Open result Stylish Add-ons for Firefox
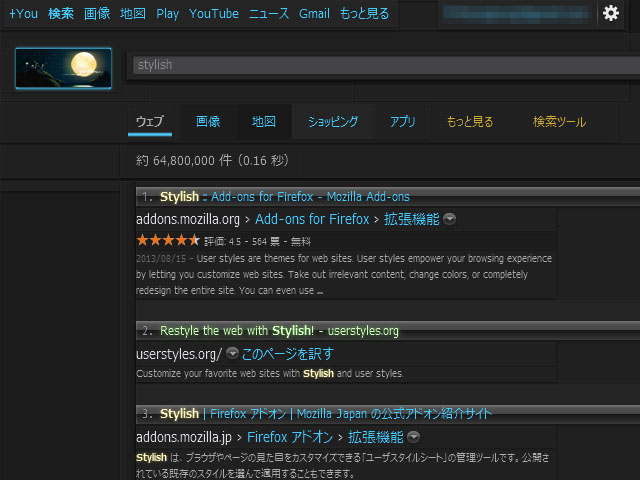 (284, 197)
